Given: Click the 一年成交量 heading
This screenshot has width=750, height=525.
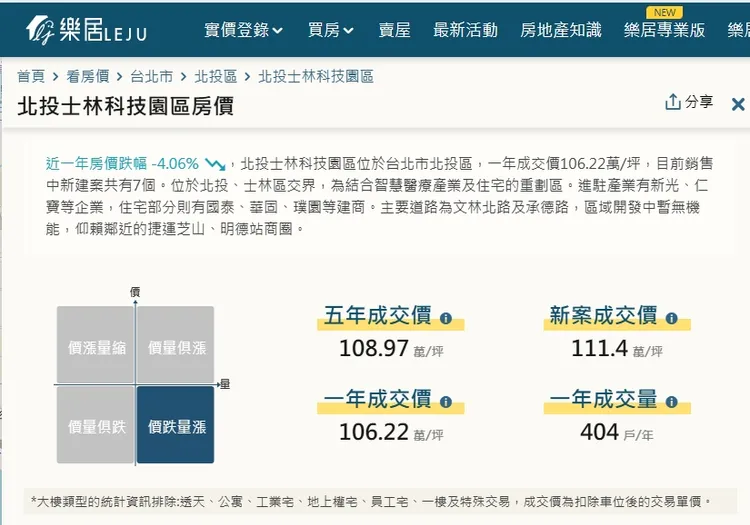Looking at the screenshot, I should tap(603, 399).
